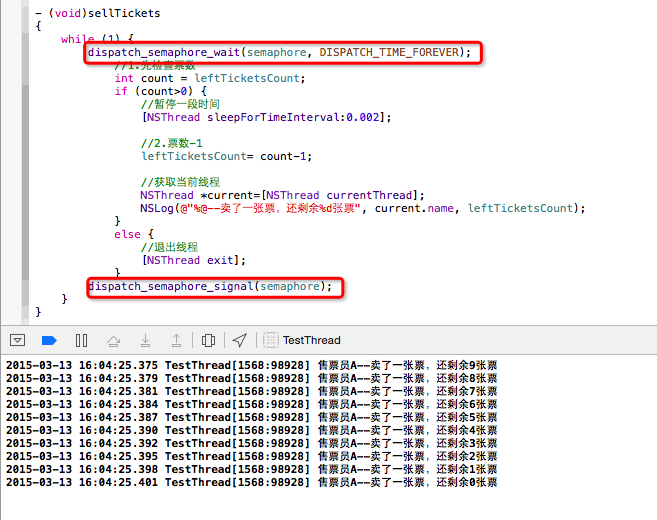The width and height of the screenshot is (657, 520).
Task: Place cursor on the NSLog statement
Action: [x=361, y=208]
